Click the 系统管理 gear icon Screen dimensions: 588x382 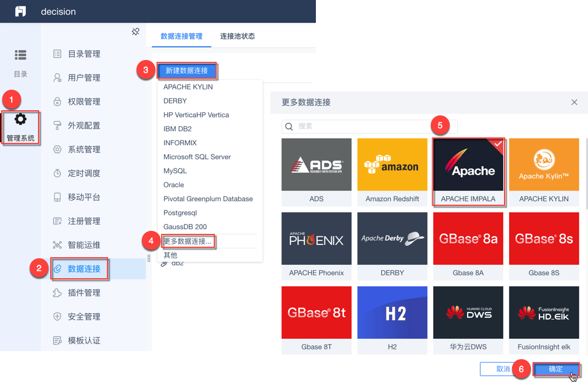coord(57,149)
